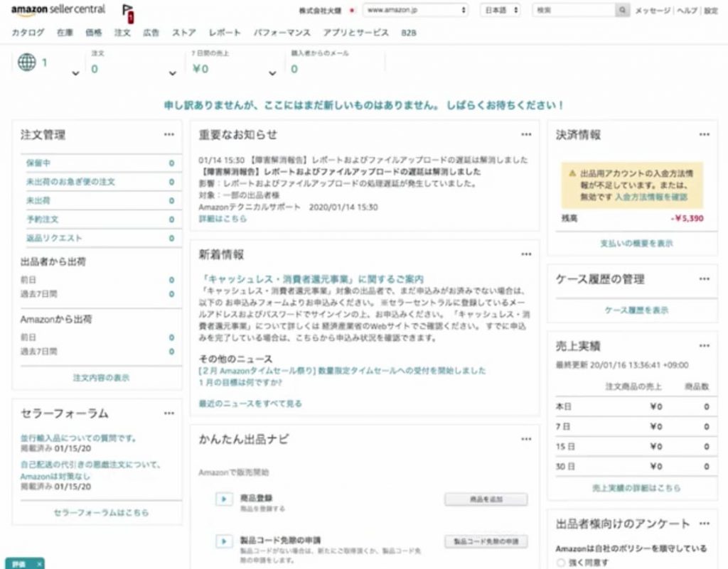This screenshot has height=569, width=728.
Task: Click the 未出荷 orders link
Action: click(x=38, y=200)
